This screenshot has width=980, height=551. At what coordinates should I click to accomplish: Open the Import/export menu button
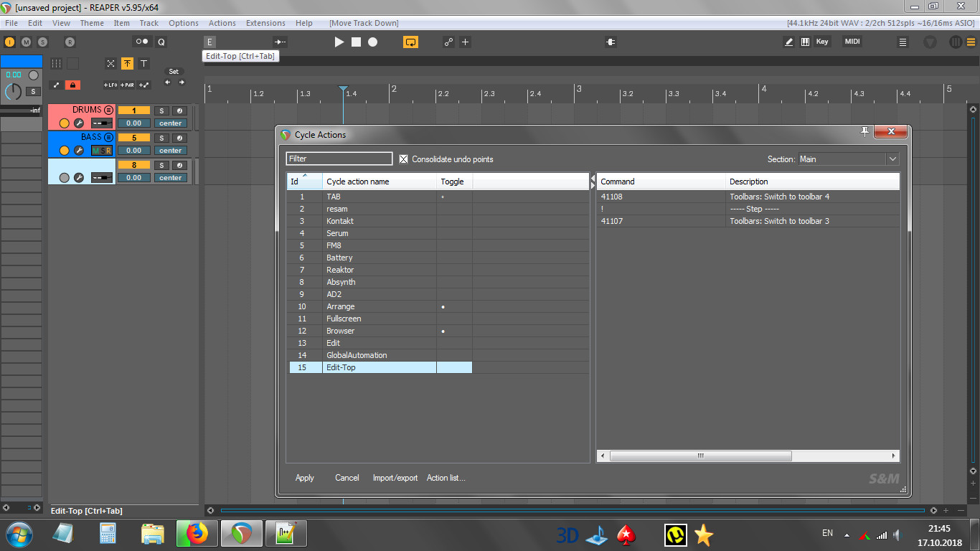click(395, 478)
